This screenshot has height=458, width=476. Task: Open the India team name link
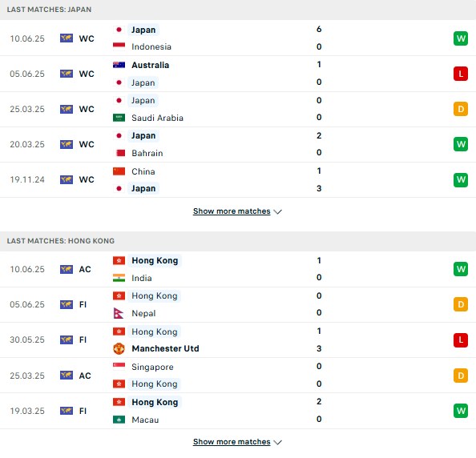[142, 278]
